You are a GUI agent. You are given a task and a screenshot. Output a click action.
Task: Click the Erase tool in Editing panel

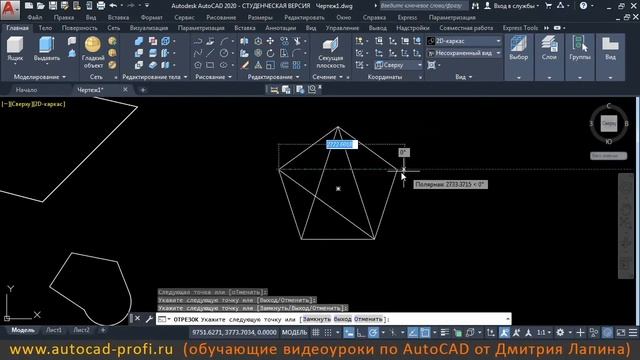point(244,65)
